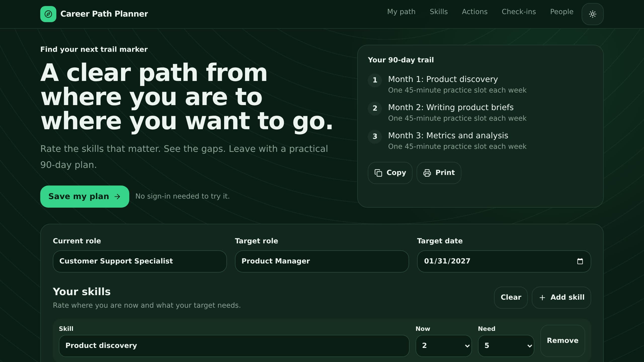
Task: Open the Actions nav link
Action: pyautogui.click(x=474, y=12)
